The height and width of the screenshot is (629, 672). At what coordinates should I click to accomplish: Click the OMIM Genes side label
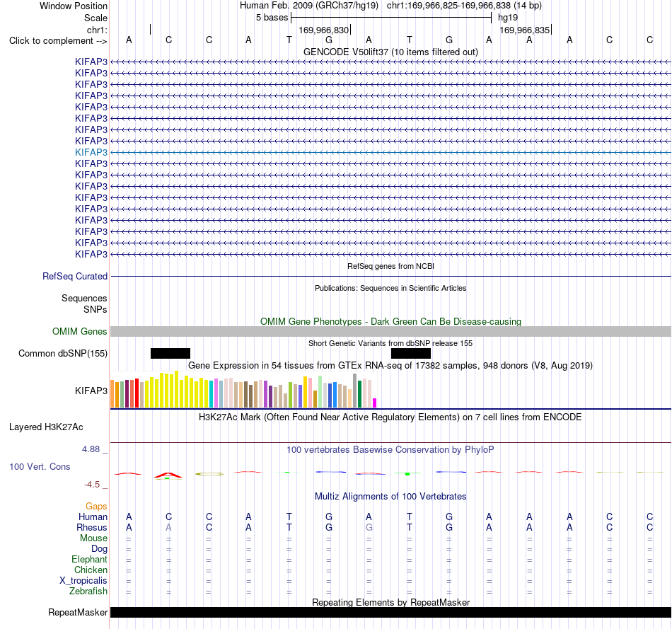click(x=79, y=331)
